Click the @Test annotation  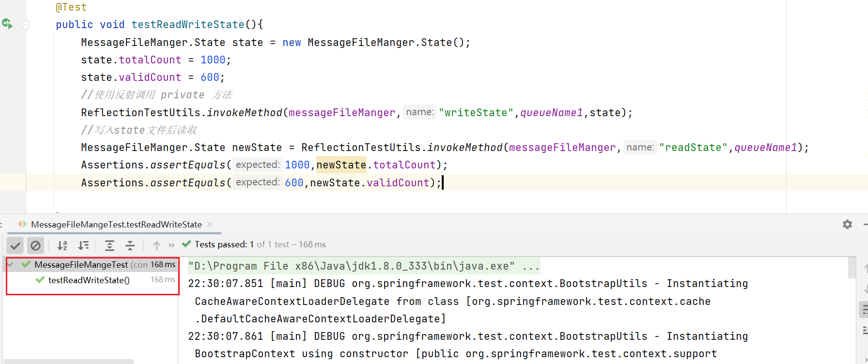pos(71,7)
